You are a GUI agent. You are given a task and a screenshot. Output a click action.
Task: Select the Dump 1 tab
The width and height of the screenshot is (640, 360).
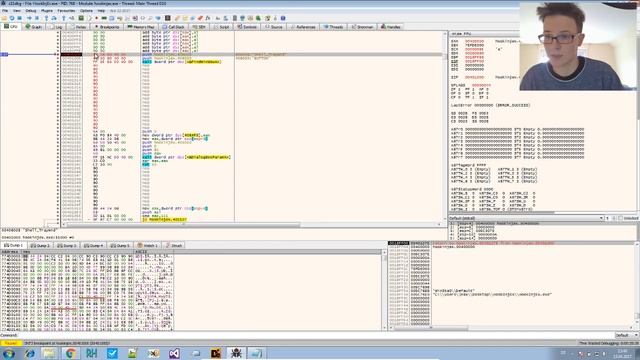point(13,245)
